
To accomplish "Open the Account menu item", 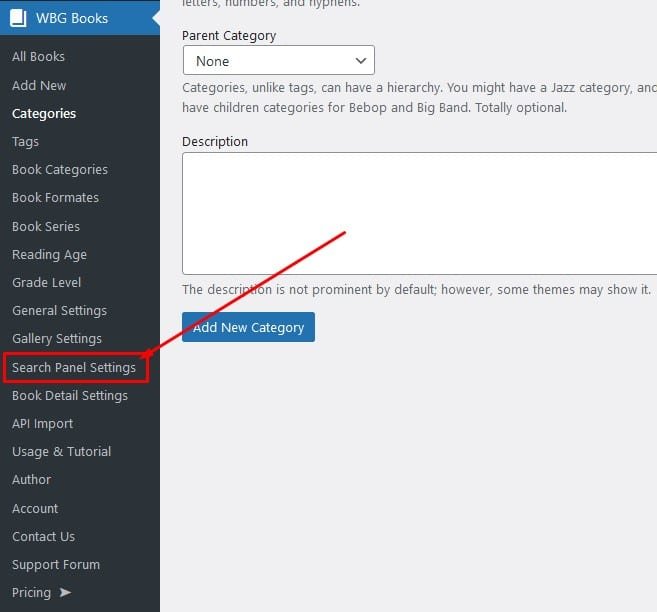I will [x=35, y=509].
